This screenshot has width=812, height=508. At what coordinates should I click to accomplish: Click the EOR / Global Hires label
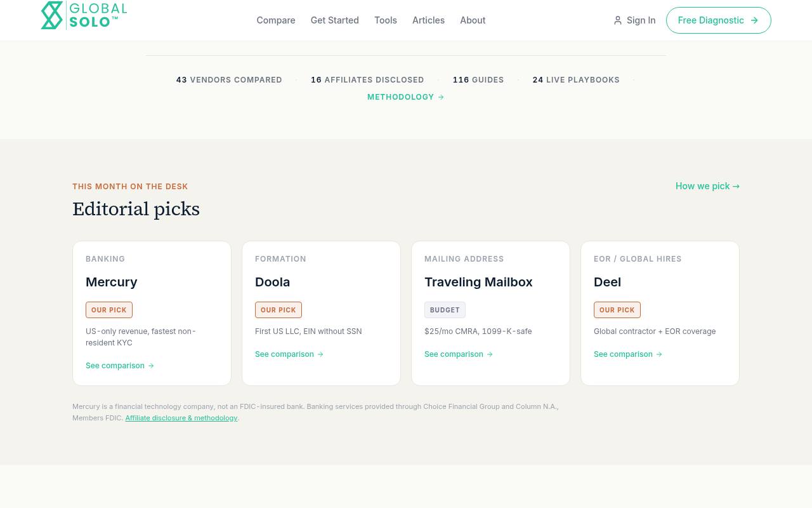pos(638,259)
